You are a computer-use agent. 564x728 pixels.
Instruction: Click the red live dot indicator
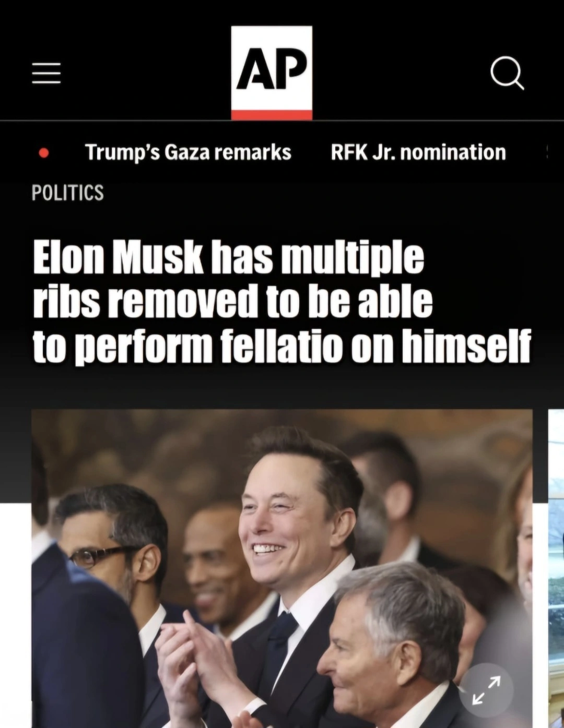pos(44,153)
